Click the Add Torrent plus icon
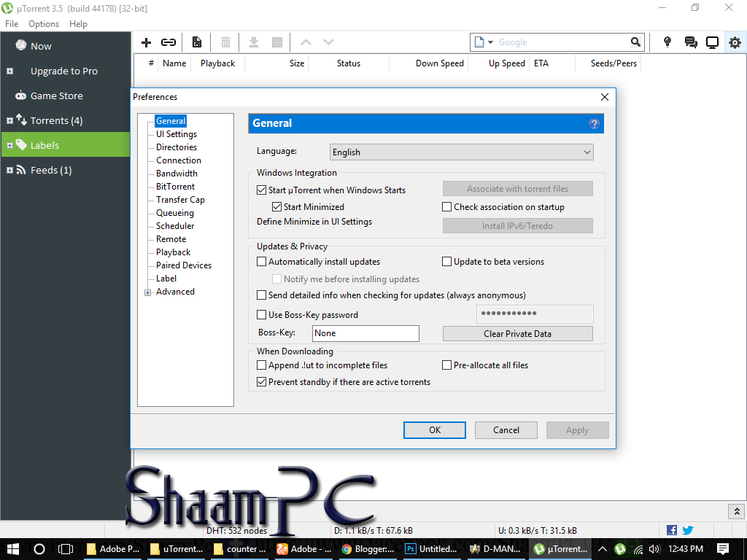The width and height of the screenshot is (747, 560). click(x=146, y=42)
